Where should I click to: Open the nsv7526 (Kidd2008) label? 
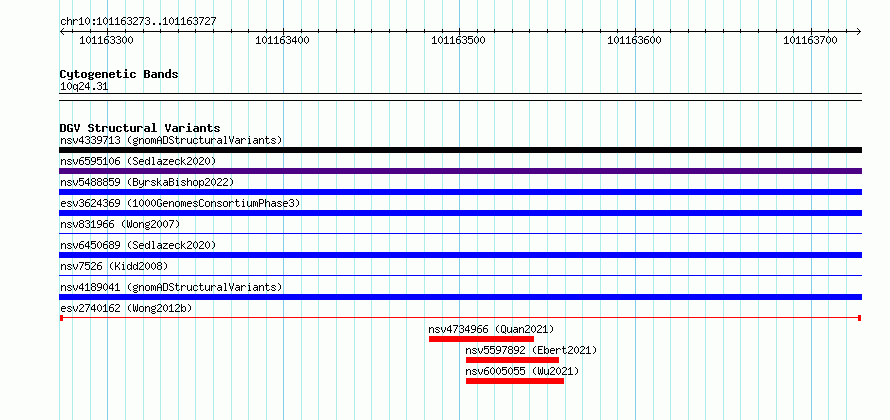tap(114, 266)
